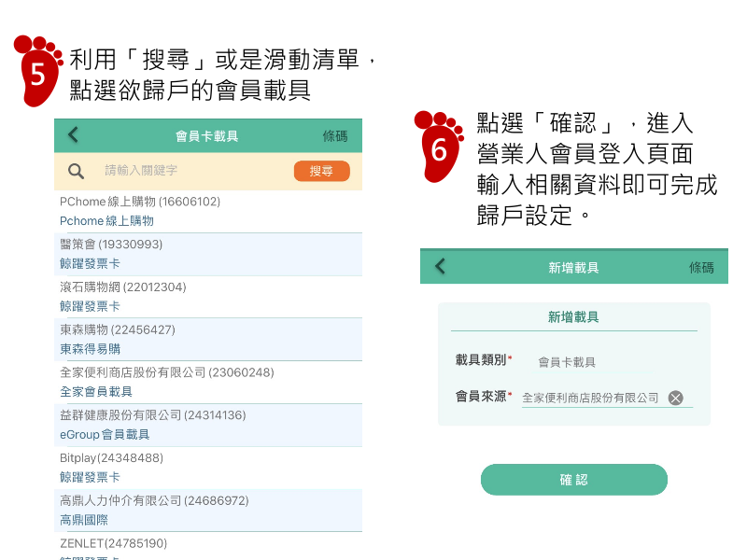747x560 pixels.
Task: Select 全家會員載具 carrier
Action: click(x=96, y=392)
